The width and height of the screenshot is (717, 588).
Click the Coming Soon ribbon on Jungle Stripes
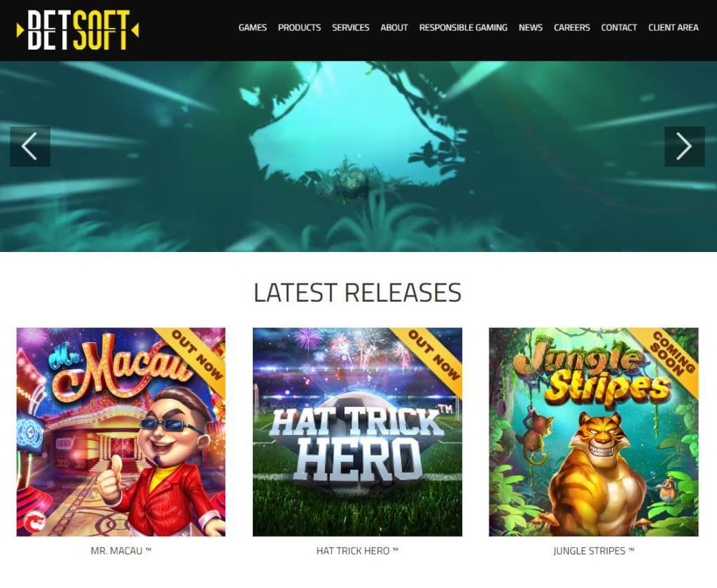pyautogui.click(x=672, y=353)
